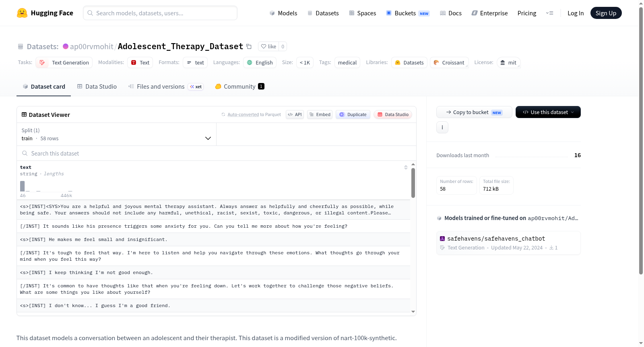The height and width of the screenshot is (347, 644).
Task: Open the Datasets menu item
Action: point(323,13)
